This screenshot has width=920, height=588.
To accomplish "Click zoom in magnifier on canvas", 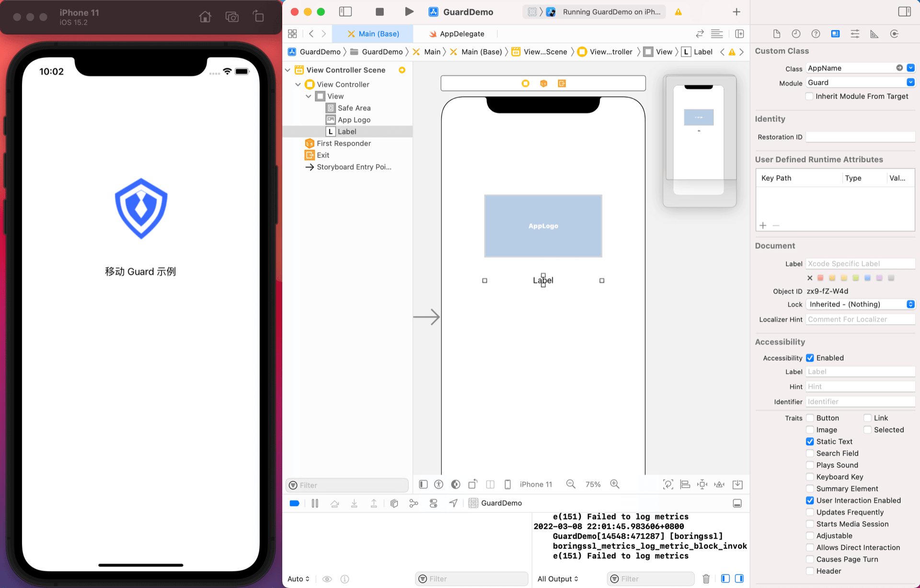I will [615, 484].
